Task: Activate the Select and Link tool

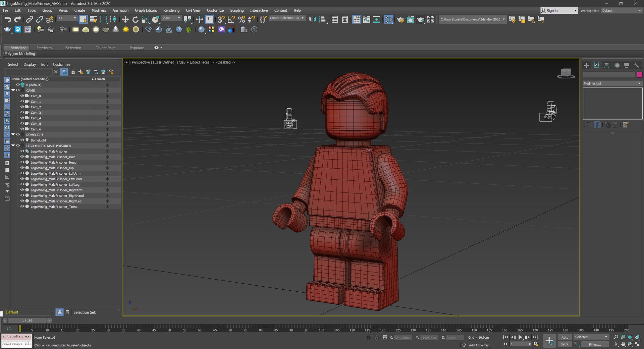Action: point(30,19)
